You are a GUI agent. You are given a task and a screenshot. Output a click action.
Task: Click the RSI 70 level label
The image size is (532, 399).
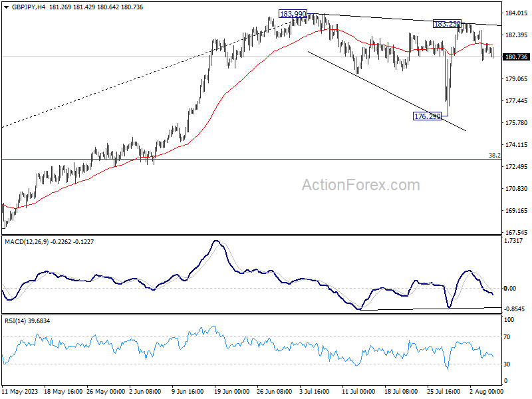coord(507,337)
